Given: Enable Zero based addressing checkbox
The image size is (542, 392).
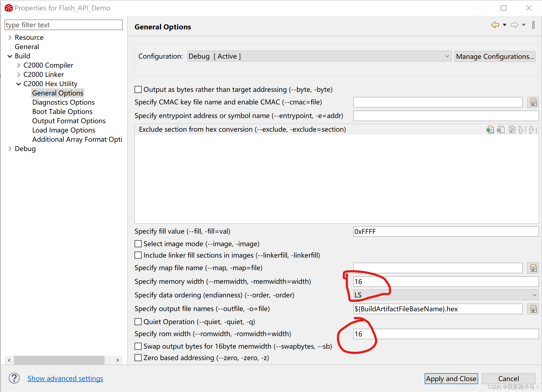Looking at the screenshot, I should [x=138, y=358].
